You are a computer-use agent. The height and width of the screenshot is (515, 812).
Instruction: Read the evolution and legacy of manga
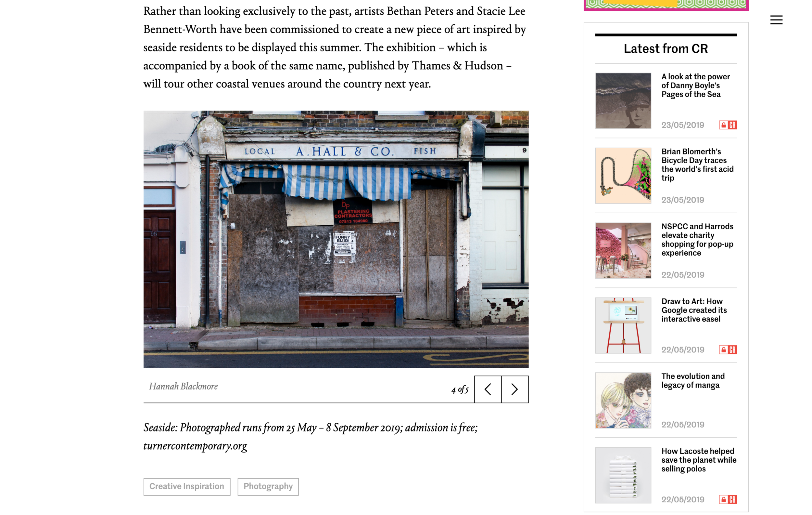(693, 381)
